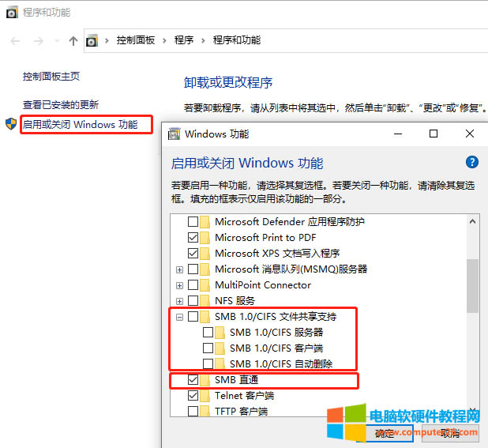Expand NFS 服务 node
The height and width of the screenshot is (448, 488).
179,301
